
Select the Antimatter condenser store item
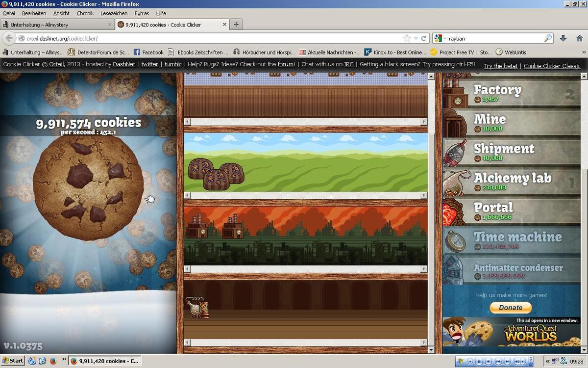pos(512,270)
